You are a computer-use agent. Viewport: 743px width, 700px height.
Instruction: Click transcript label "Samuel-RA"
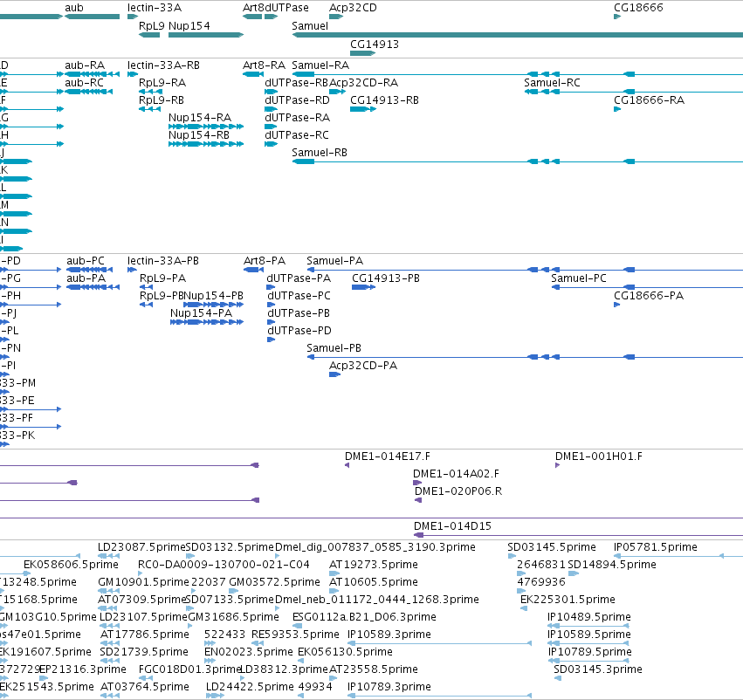320,65
